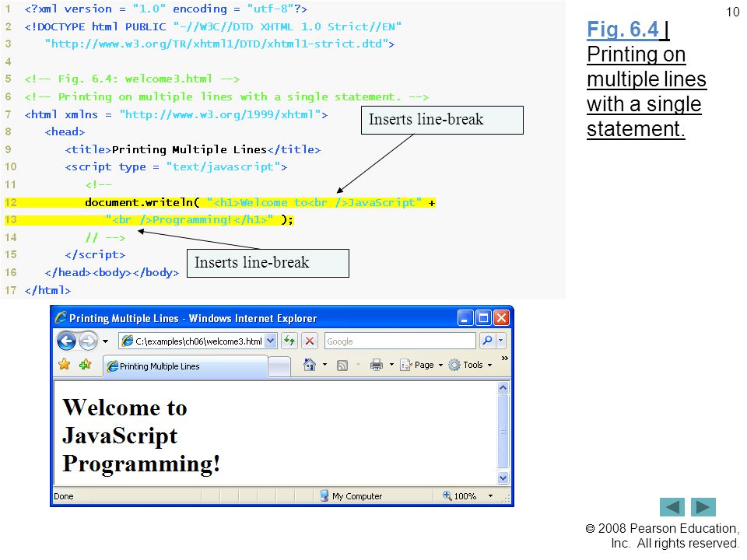This screenshot has width=747, height=560.
Task: Click the Google search box
Action: click(400, 341)
